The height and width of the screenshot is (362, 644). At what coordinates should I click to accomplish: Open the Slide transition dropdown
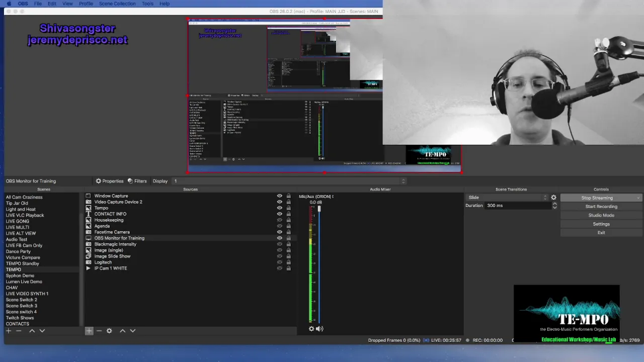[507, 198]
